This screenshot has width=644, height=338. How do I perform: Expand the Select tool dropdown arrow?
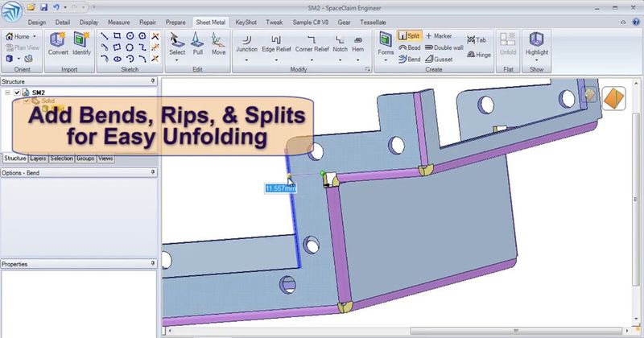coord(176,60)
